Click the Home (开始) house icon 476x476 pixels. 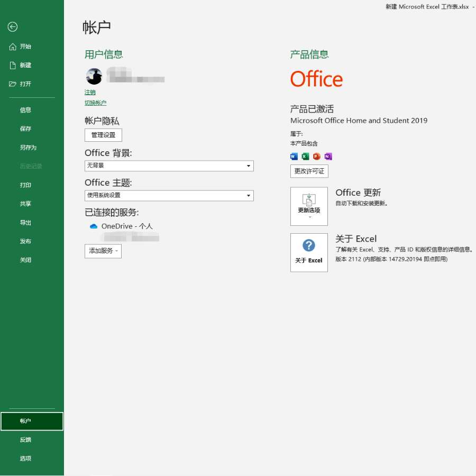[x=13, y=47]
